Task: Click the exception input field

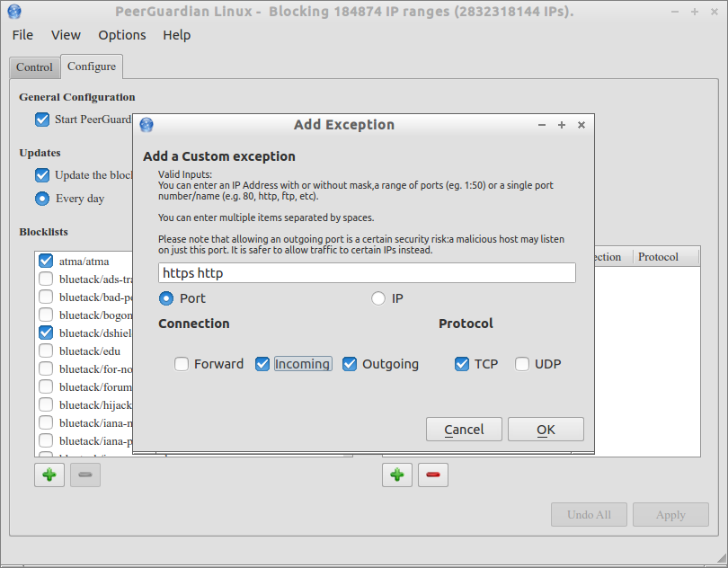Action: (367, 272)
